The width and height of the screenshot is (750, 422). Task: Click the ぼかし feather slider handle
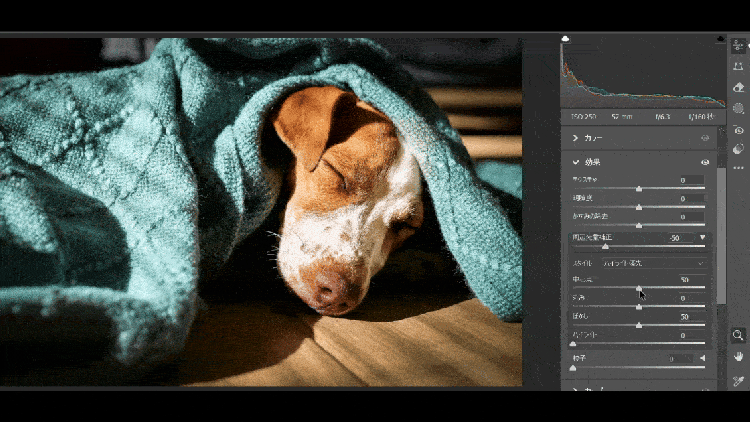tap(639, 325)
